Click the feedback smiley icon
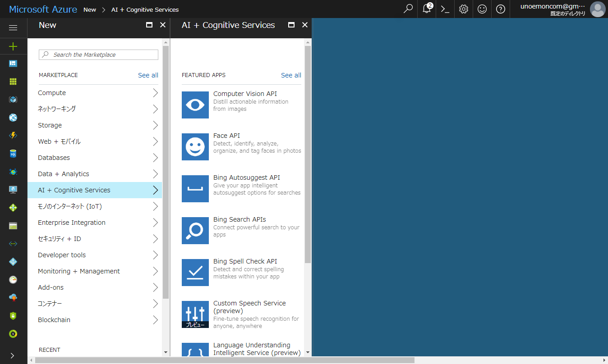Viewport: 608px width, 364px height. coord(482,9)
